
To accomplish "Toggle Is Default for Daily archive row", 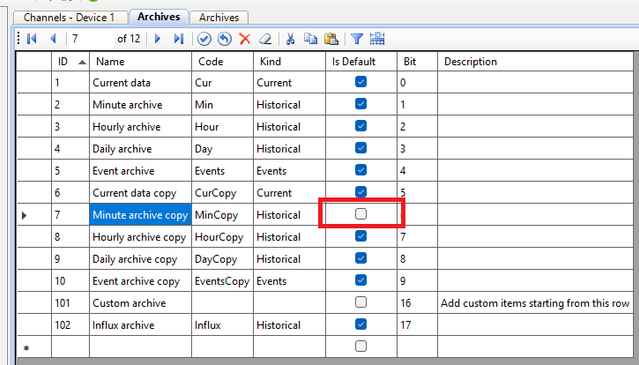I will tap(361, 148).
